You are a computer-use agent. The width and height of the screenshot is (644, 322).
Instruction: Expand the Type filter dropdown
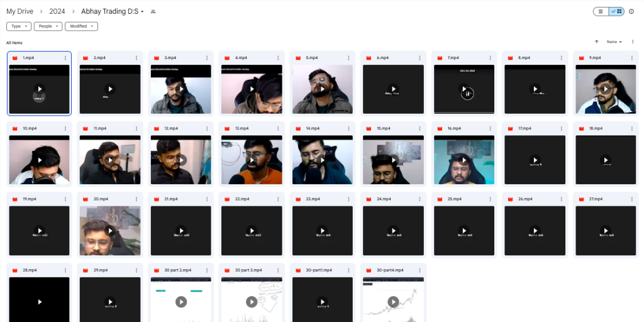[19, 26]
